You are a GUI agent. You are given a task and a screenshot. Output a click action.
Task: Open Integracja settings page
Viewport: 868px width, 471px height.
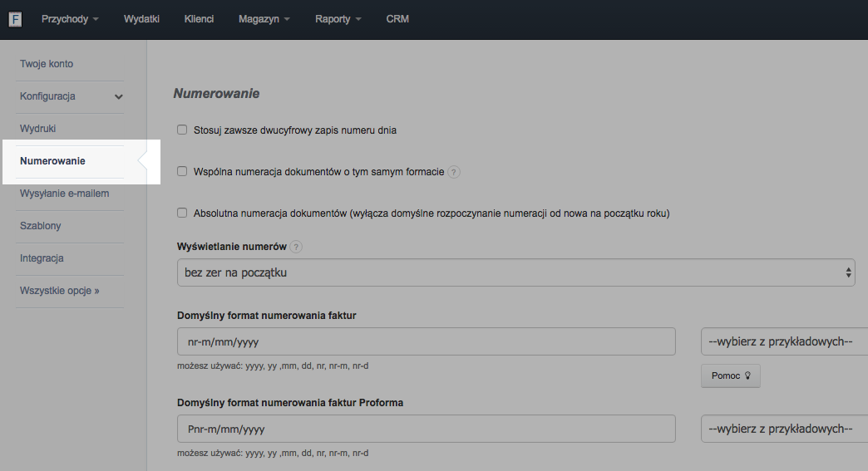click(42, 258)
